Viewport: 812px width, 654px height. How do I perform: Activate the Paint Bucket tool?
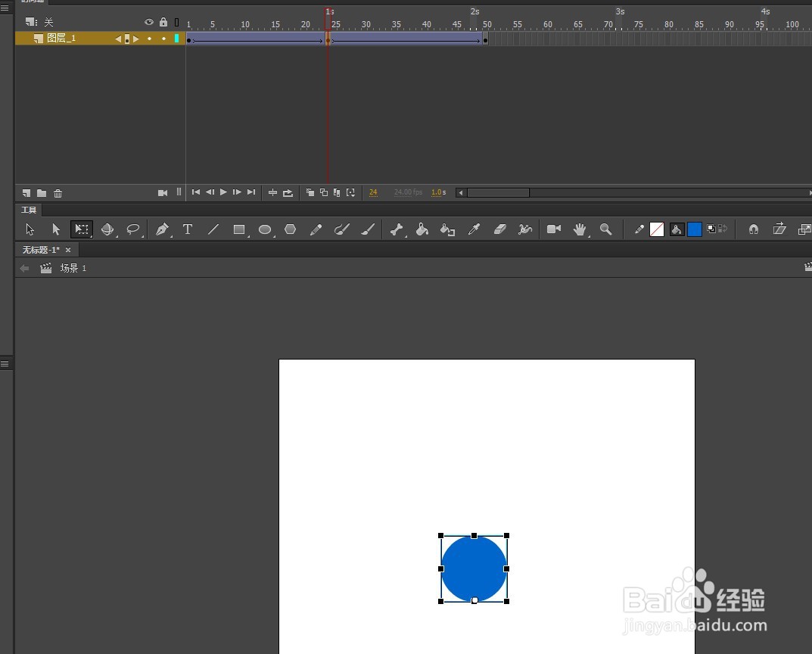[x=422, y=229]
